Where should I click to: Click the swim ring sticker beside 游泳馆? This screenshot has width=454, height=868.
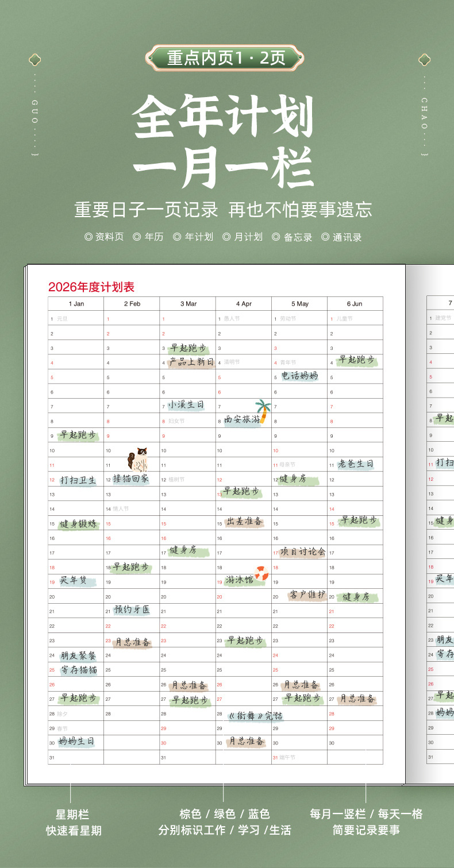[x=262, y=573]
